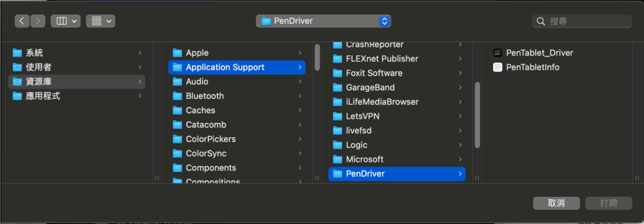Select the PenTablet_Driver application icon

(497, 53)
